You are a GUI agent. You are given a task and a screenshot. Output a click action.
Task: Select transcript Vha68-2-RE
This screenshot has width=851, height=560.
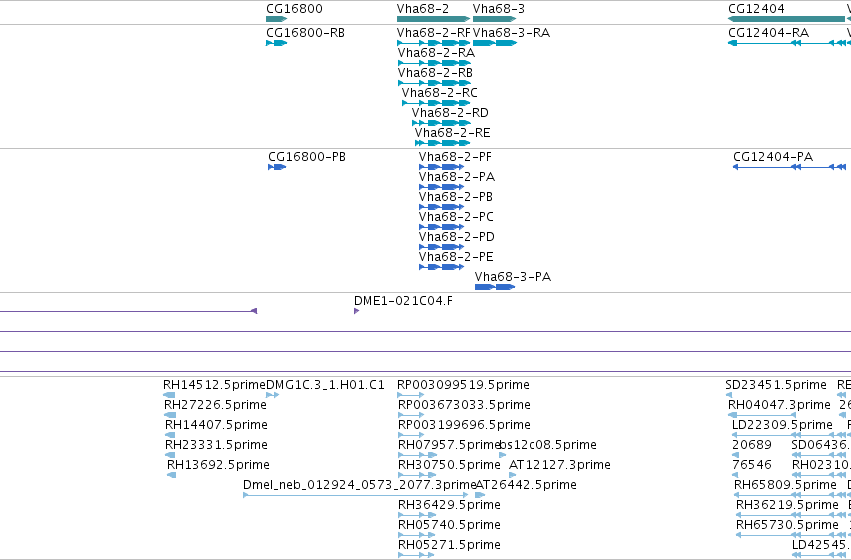[453, 133]
